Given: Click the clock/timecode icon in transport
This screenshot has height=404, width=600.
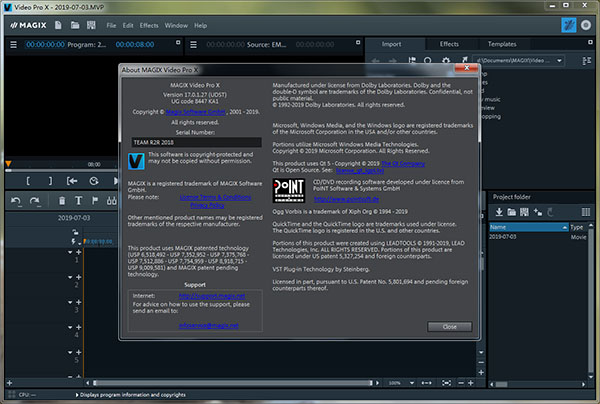Looking at the screenshot, I should [94, 181].
